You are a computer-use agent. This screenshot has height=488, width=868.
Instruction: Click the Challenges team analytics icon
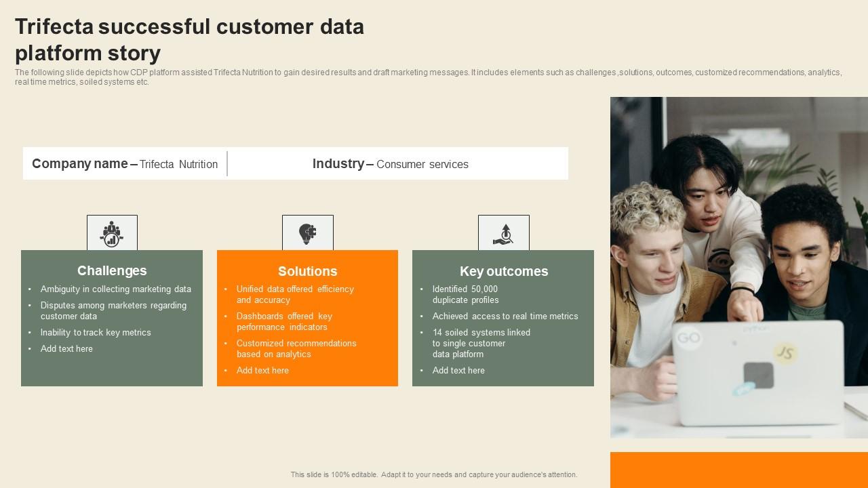pos(112,233)
